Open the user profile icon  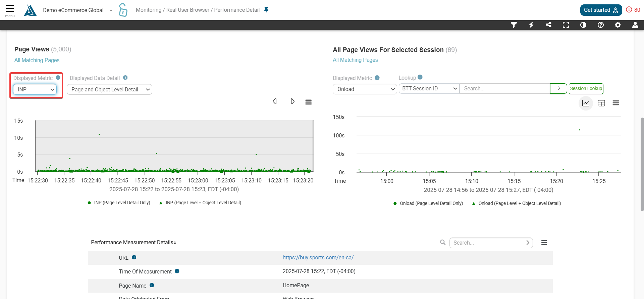635,25
